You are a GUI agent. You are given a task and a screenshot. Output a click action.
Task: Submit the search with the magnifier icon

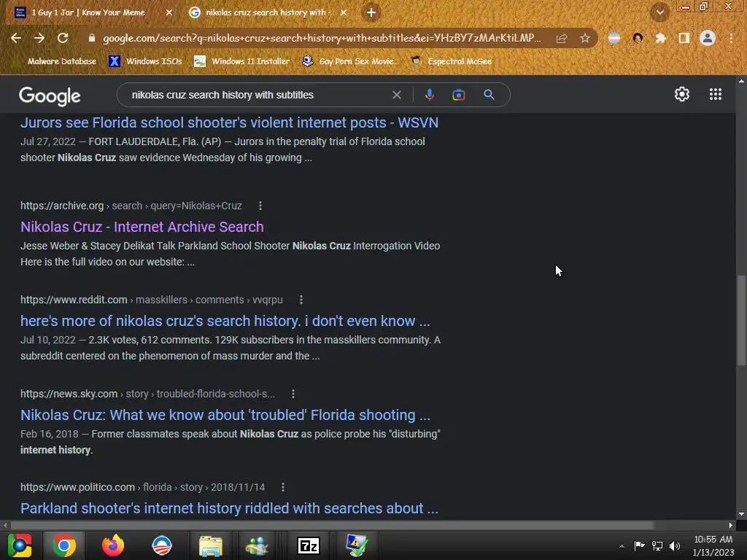[x=489, y=95]
